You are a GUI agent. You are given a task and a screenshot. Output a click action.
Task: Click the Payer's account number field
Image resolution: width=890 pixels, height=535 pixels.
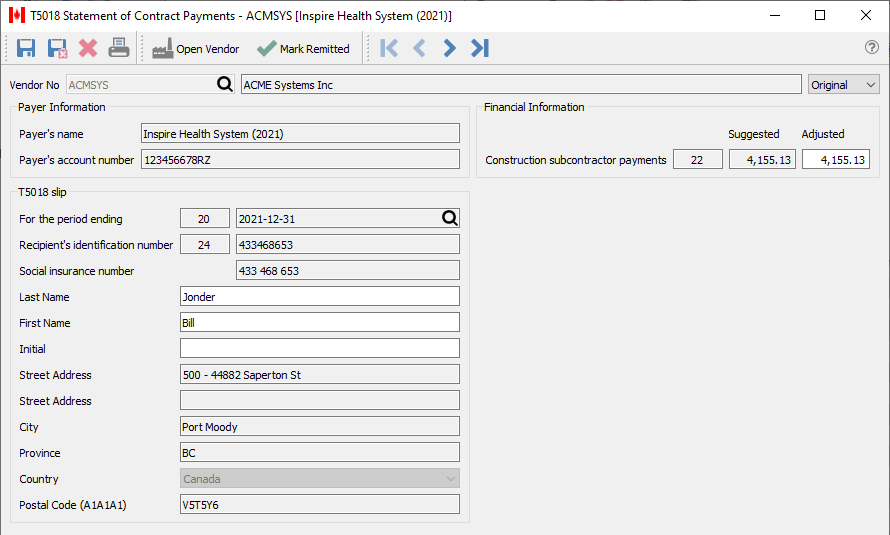click(x=300, y=159)
